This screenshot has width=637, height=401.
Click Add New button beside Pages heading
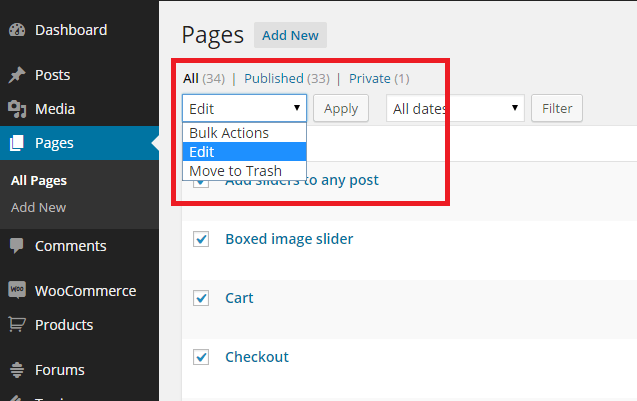click(290, 35)
